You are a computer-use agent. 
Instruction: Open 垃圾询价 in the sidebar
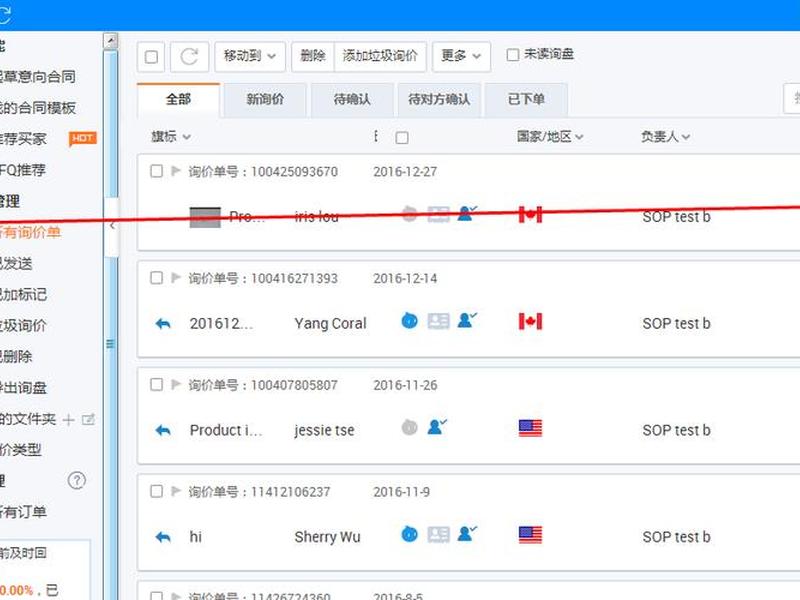tap(23, 326)
